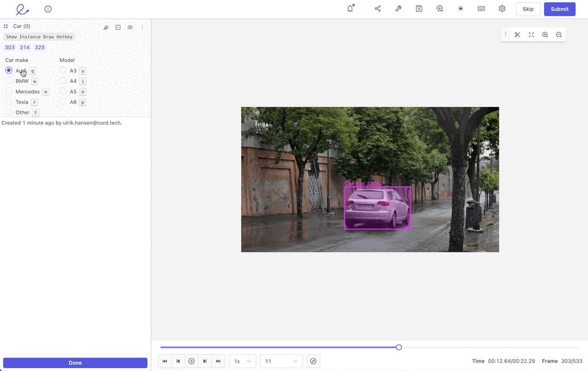This screenshot has height=371, width=588.
Task: Click the Done button
Action: (x=75, y=362)
